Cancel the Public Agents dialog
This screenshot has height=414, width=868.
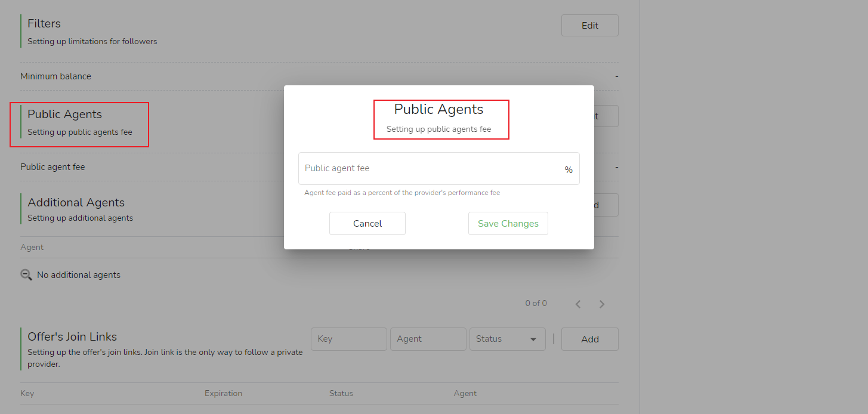(367, 223)
